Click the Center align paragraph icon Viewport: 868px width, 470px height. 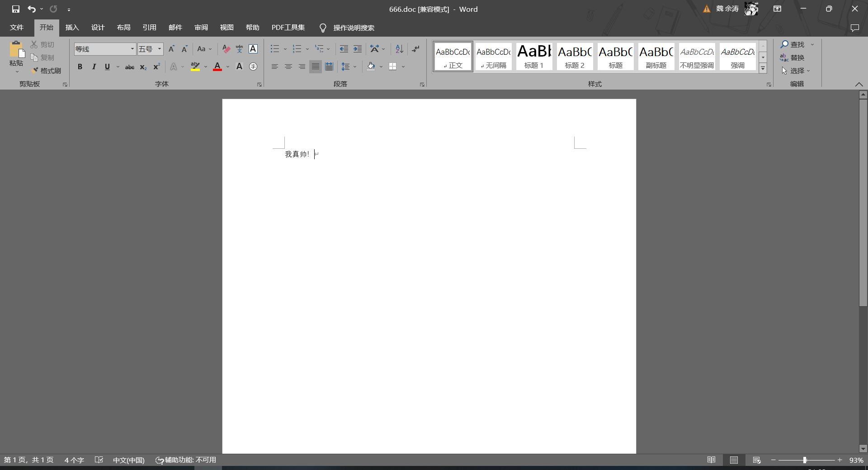click(288, 67)
